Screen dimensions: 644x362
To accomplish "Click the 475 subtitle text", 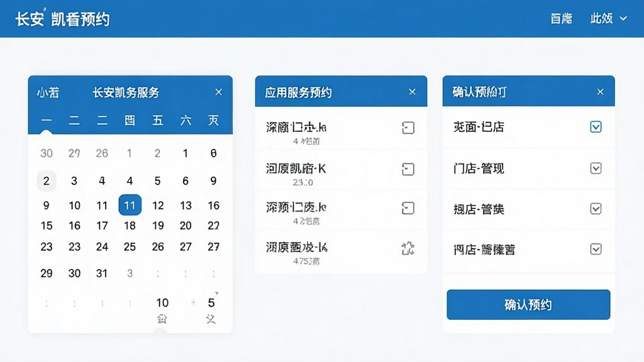I will click(x=306, y=261).
